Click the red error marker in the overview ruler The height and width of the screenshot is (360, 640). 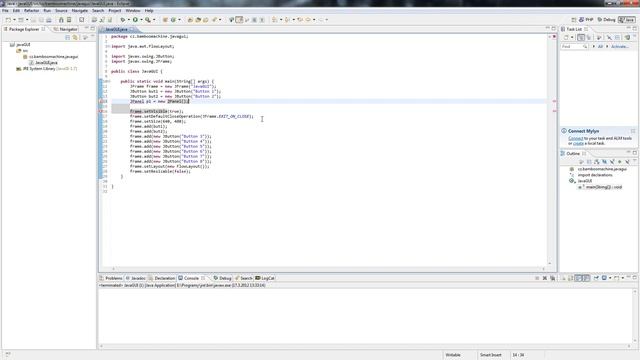coord(554,37)
